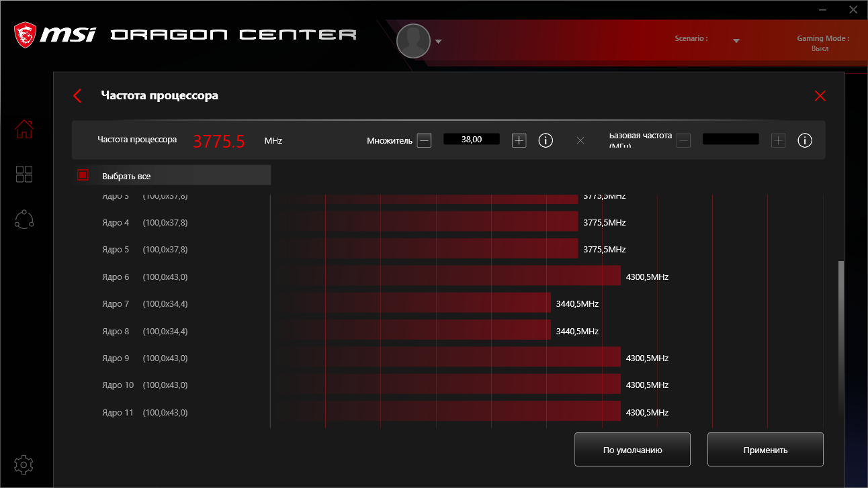The height and width of the screenshot is (488, 868).
Task: Click the 3775,5MHz value for Ядро 4
Action: [x=605, y=222]
